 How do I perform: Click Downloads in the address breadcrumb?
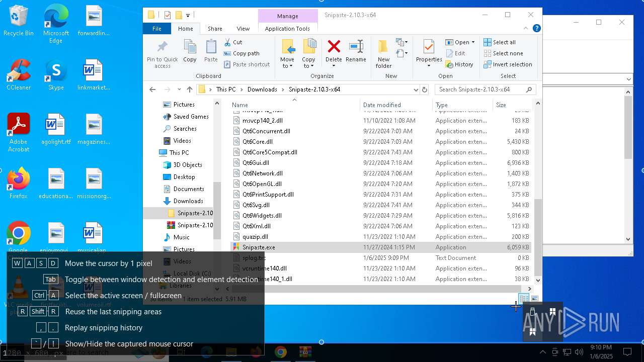(x=262, y=89)
